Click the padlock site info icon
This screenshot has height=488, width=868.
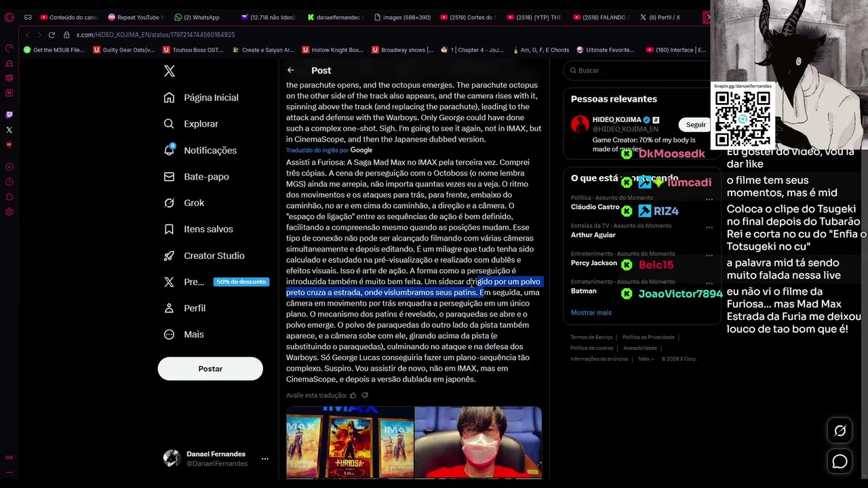[x=66, y=35]
